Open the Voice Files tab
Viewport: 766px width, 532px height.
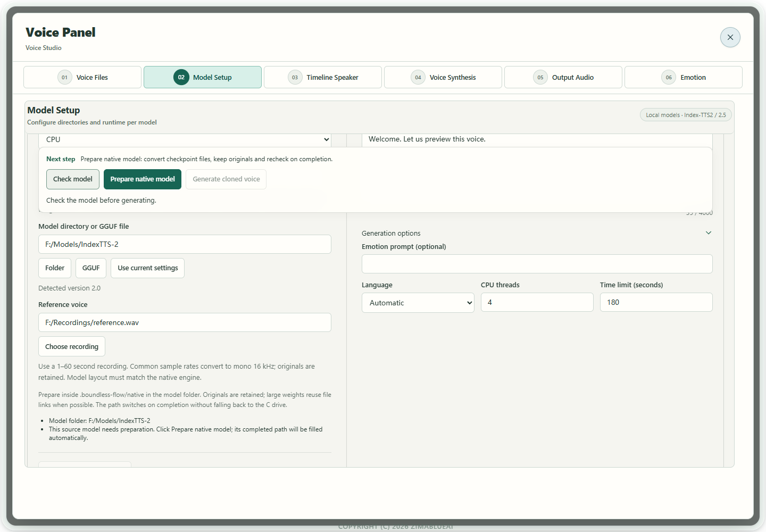(x=82, y=77)
